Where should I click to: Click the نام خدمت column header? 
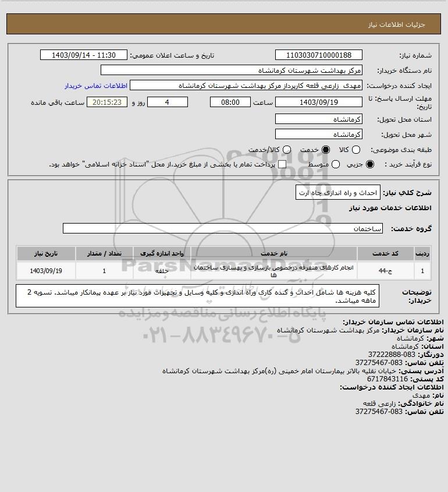273,253
